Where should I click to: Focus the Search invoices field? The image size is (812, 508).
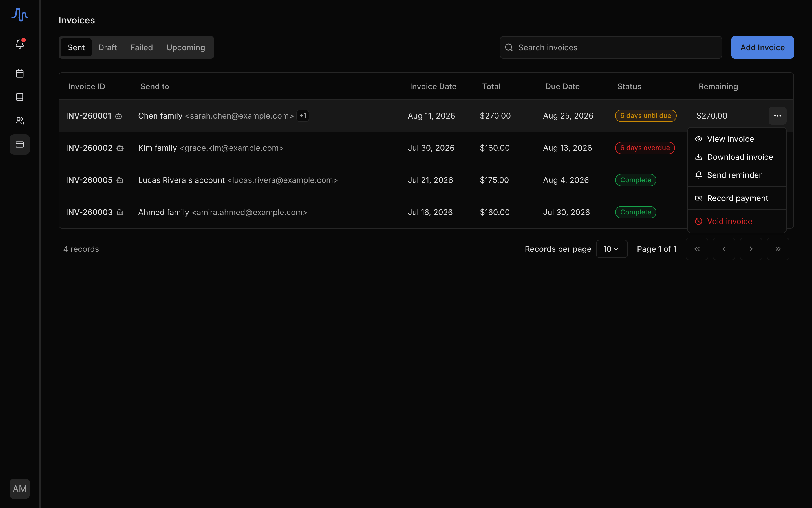(611, 47)
